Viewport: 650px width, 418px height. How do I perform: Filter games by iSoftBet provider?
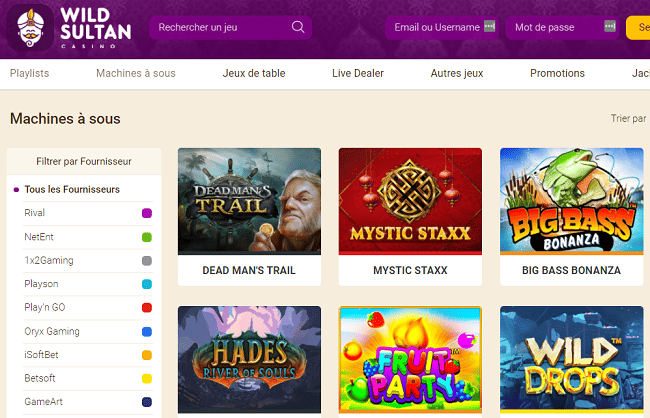(88, 355)
